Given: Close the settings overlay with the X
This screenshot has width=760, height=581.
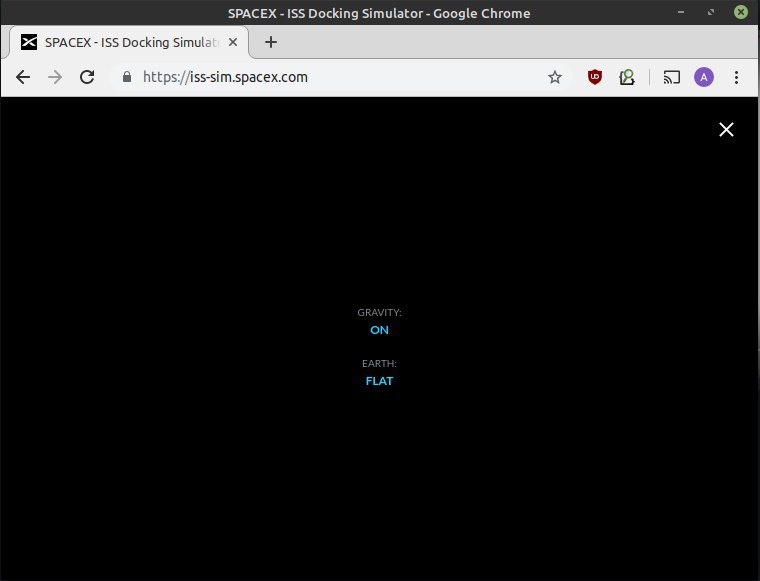Looking at the screenshot, I should (726, 129).
